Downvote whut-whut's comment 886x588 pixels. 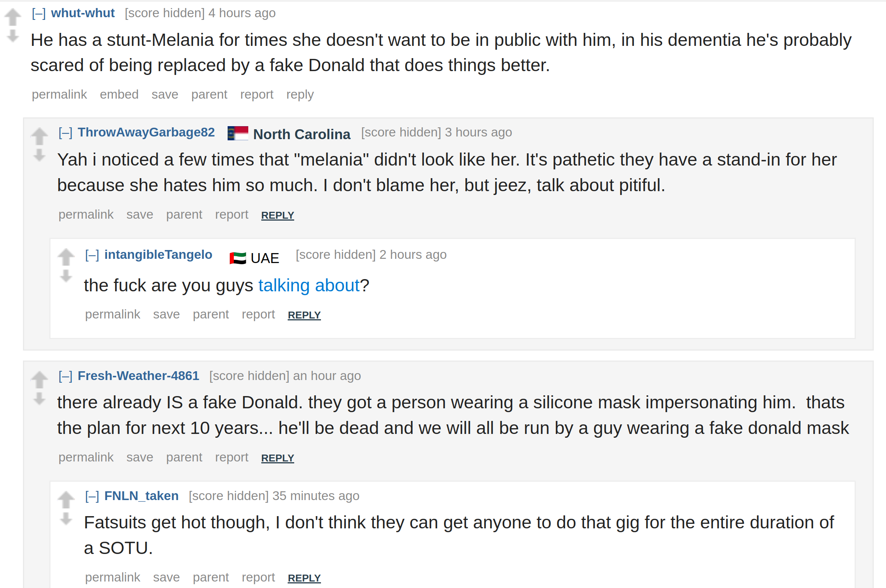13,36
